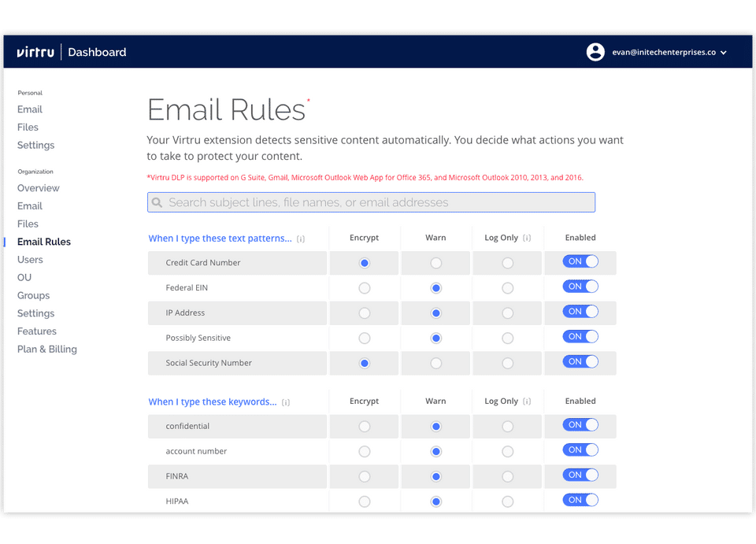
Task: Select Log Only for IP Address
Action: [x=507, y=313]
